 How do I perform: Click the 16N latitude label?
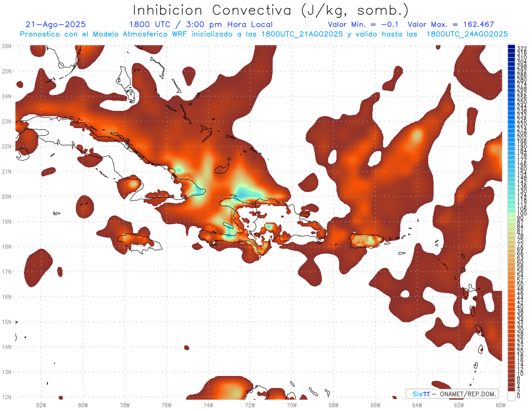[x=6, y=297]
